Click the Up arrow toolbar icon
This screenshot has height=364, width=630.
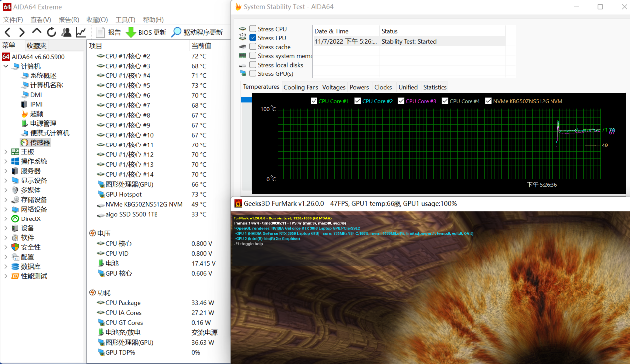tap(37, 32)
